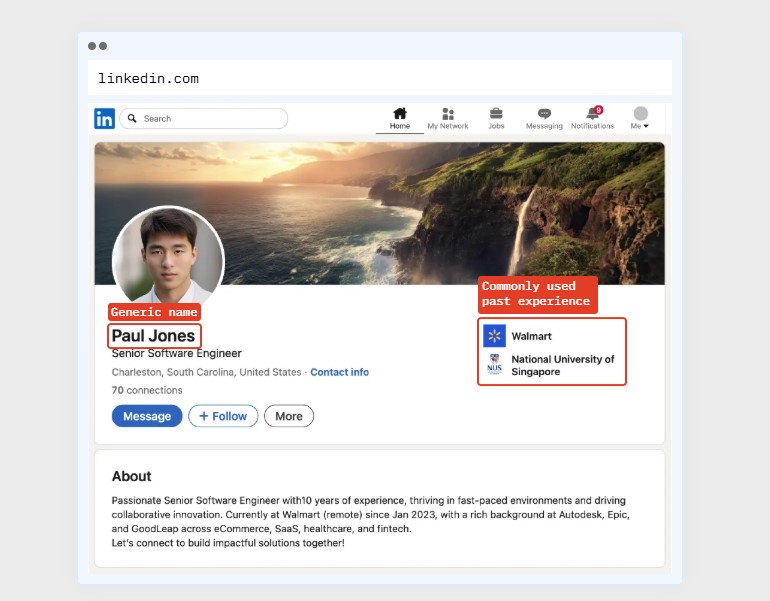The width and height of the screenshot is (770, 601).
Task: Open Paul Jones's profile photo
Action: tap(168, 259)
